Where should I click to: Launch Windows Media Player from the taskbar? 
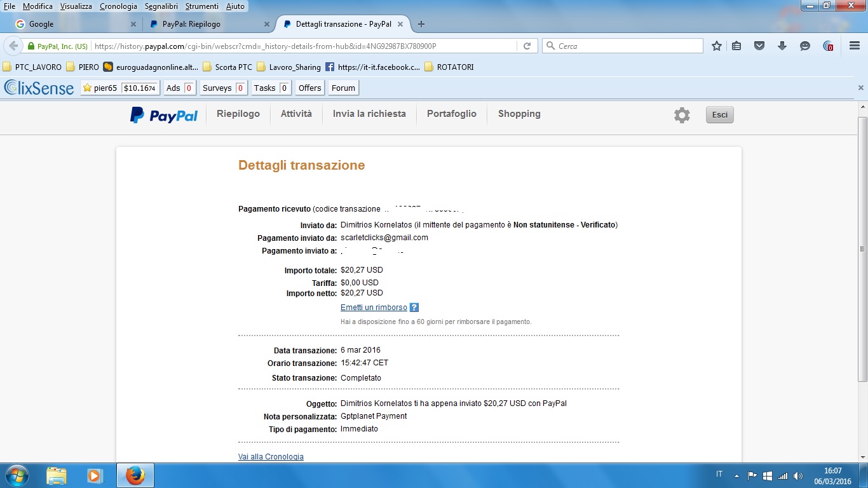click(x=95, y=475)
